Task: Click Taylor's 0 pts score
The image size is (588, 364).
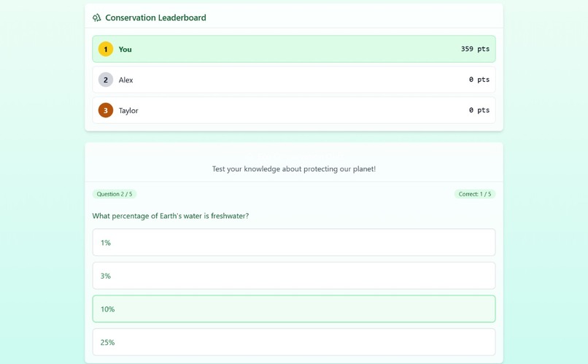Action: [x=479, y=110]
